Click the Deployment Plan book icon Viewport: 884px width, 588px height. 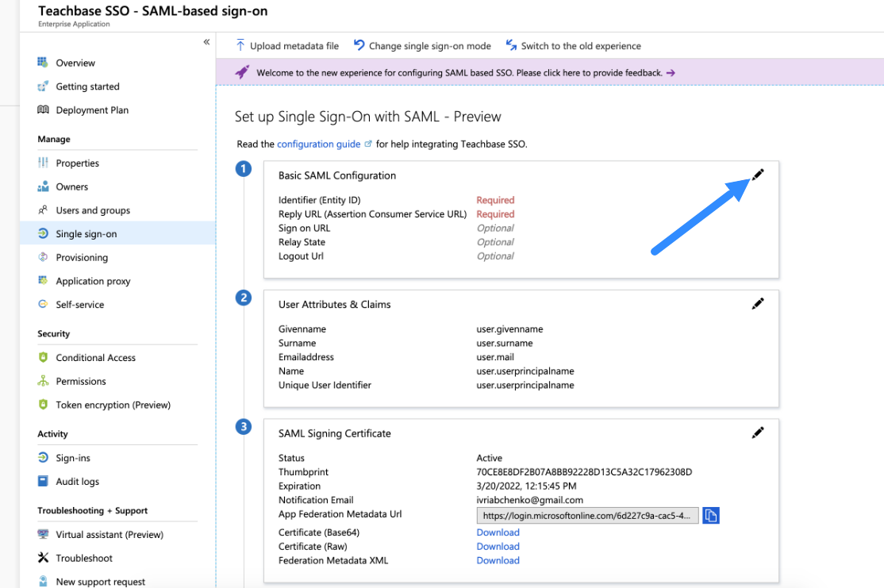(43, 110)
